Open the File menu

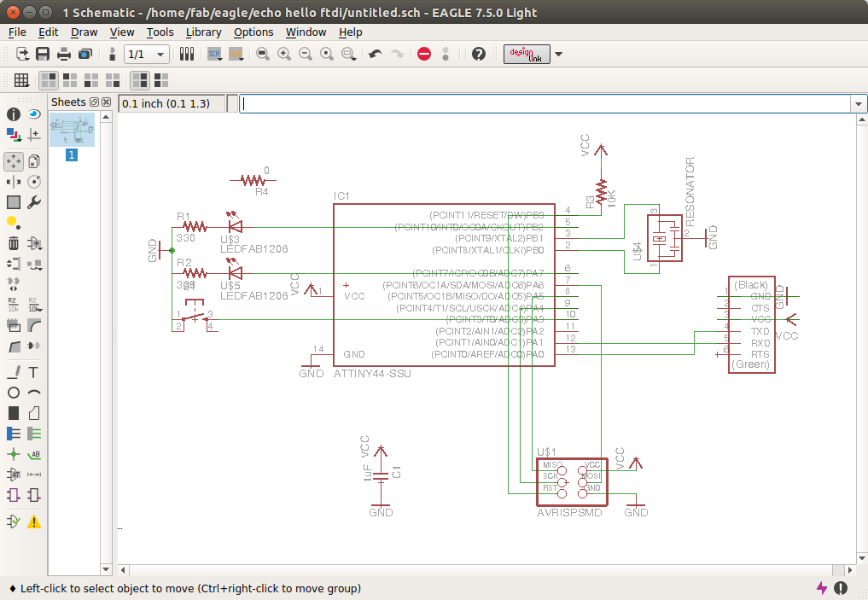pyautogui.click(x=17, y=32)
